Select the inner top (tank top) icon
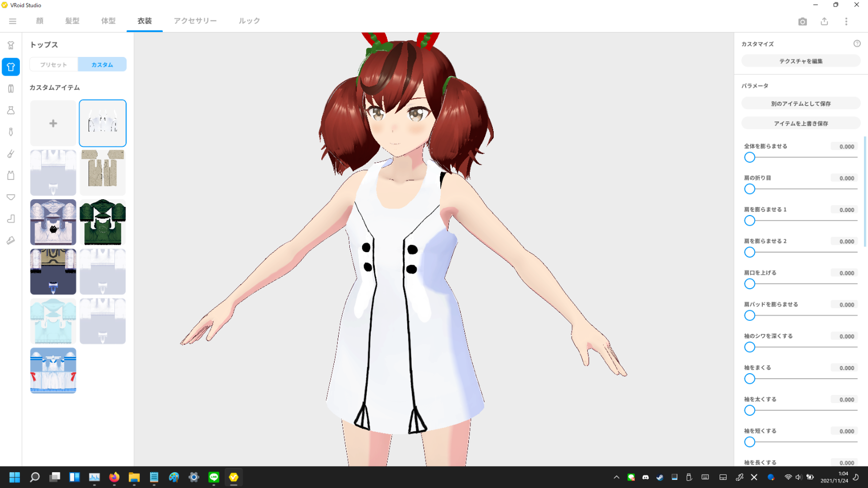Screen dimensions: 868x488 (x=11, y=175)
